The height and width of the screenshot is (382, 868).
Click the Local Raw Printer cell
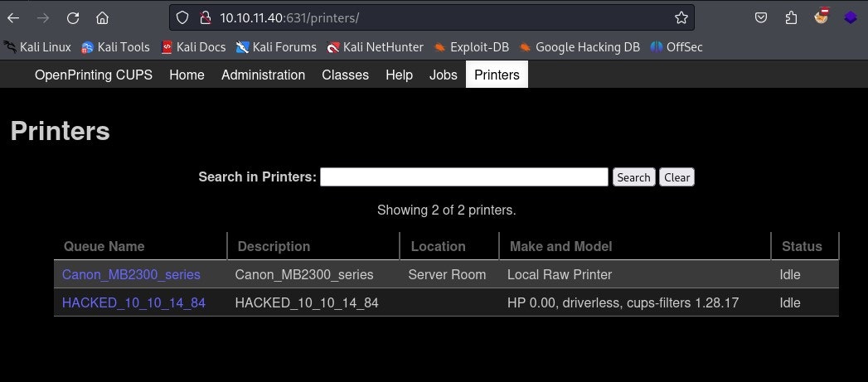point(560,274)
